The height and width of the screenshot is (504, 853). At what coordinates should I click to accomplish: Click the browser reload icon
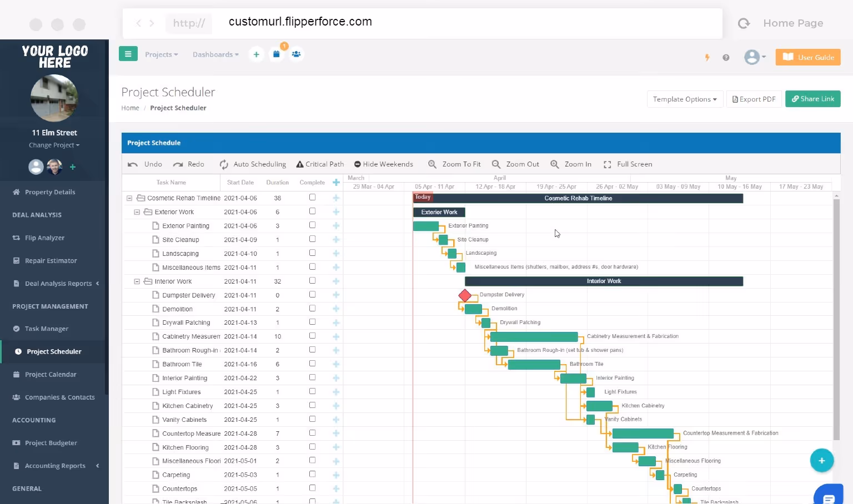744,23
